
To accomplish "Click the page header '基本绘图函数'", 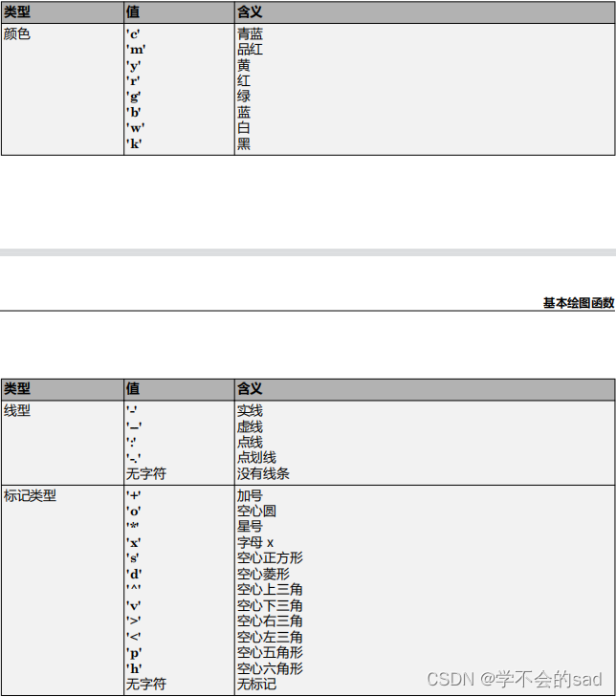I will 579,303.
